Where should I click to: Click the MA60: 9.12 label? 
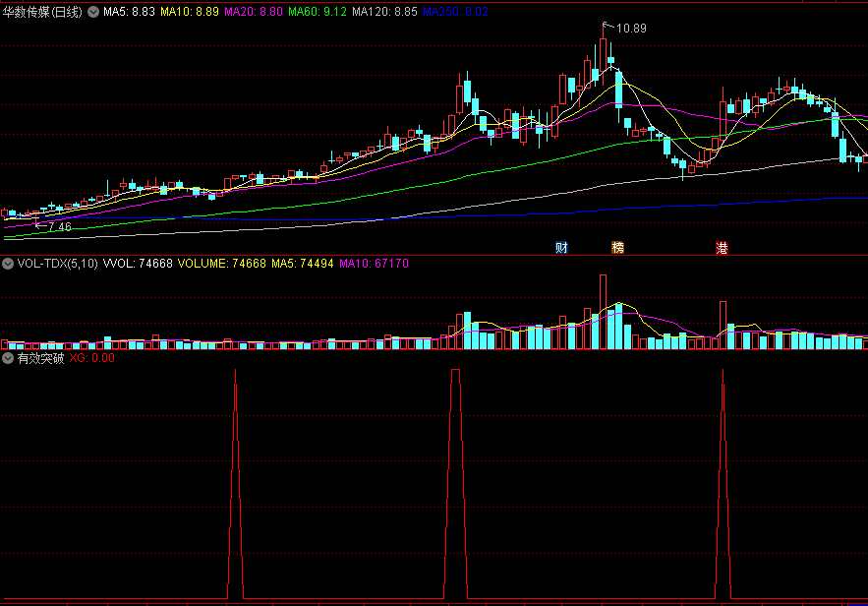point(318,12)
